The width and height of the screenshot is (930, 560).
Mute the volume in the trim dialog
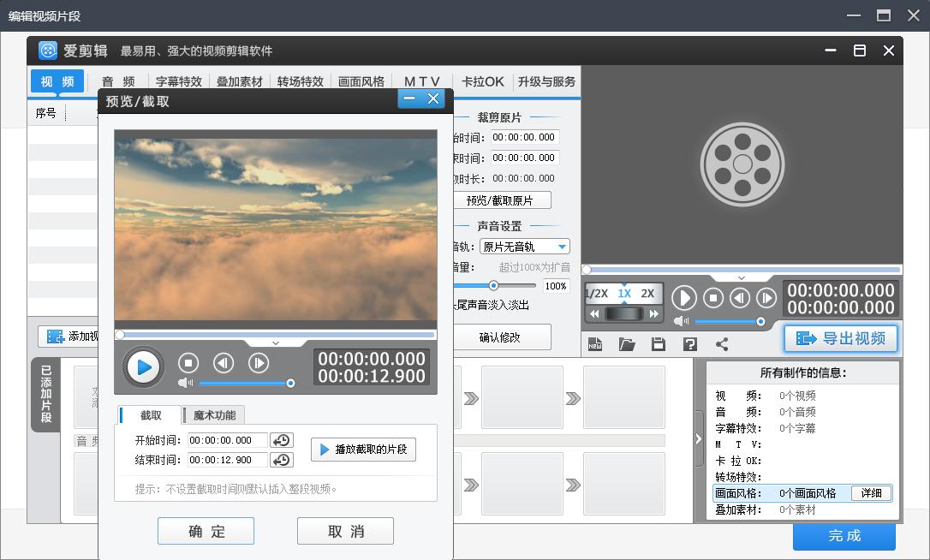(185, 383)
